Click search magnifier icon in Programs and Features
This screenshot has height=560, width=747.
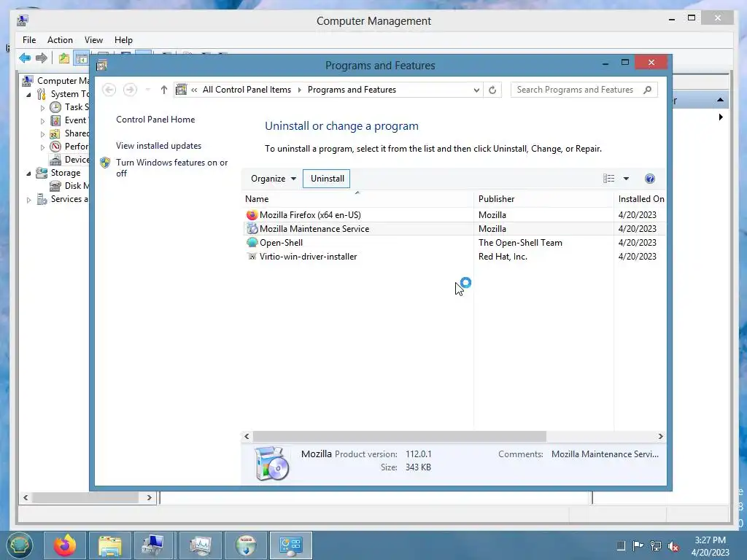click(x=647, y=90)
